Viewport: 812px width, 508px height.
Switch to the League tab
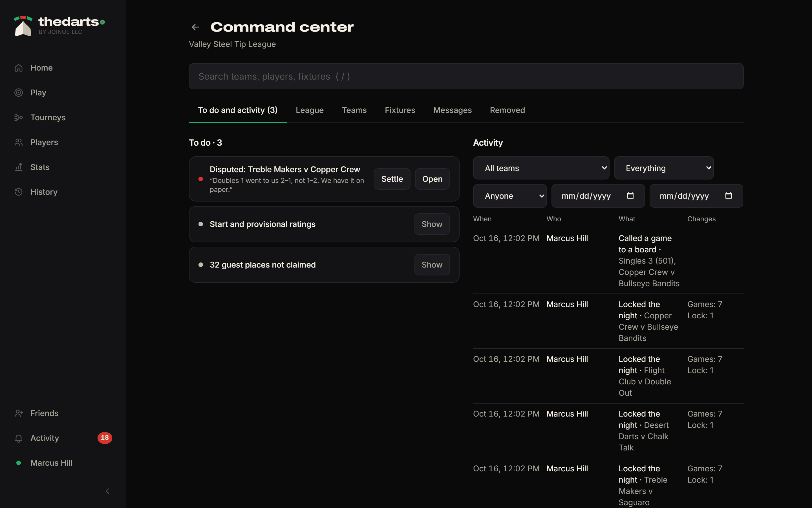coord(310,110)
